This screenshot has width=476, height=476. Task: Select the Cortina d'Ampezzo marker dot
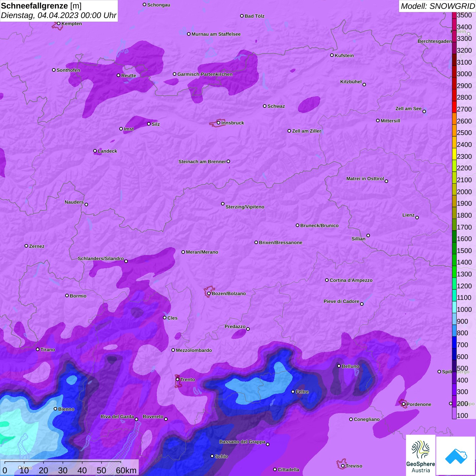[x=327, y=280]
